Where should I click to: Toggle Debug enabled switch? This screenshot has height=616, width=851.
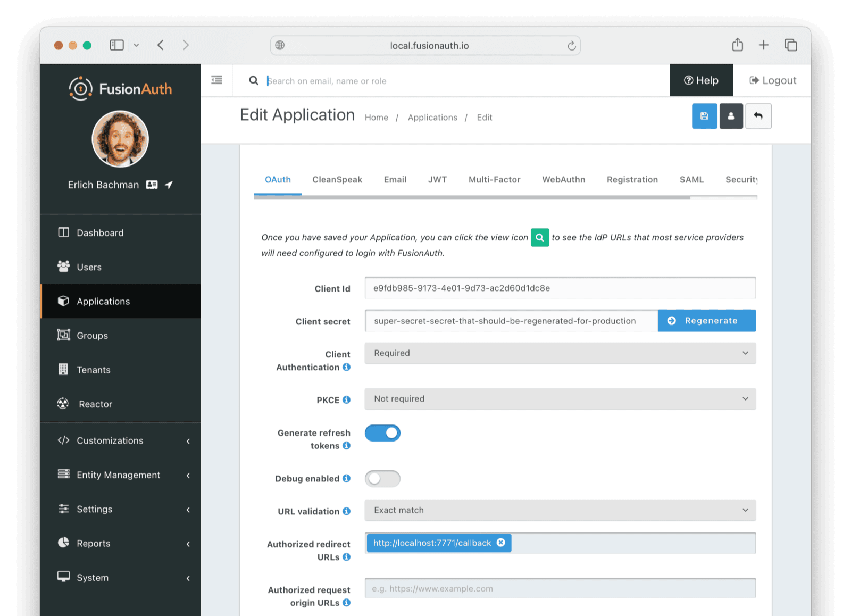click(382, 479)
